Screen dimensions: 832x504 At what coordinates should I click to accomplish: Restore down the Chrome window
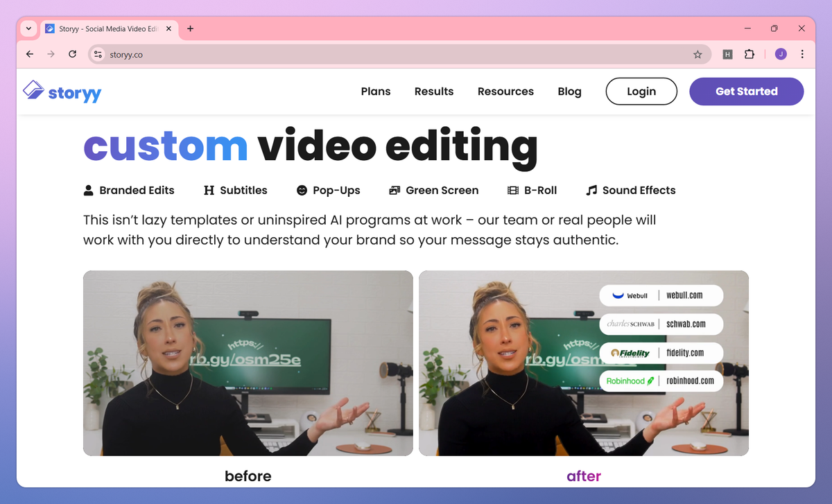(774, 28)
